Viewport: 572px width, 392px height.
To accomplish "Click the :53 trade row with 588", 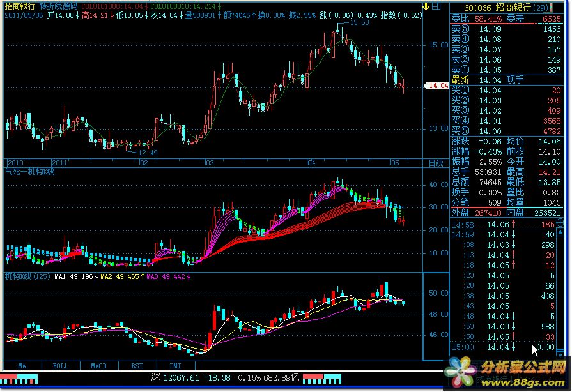I will point(504,326).
